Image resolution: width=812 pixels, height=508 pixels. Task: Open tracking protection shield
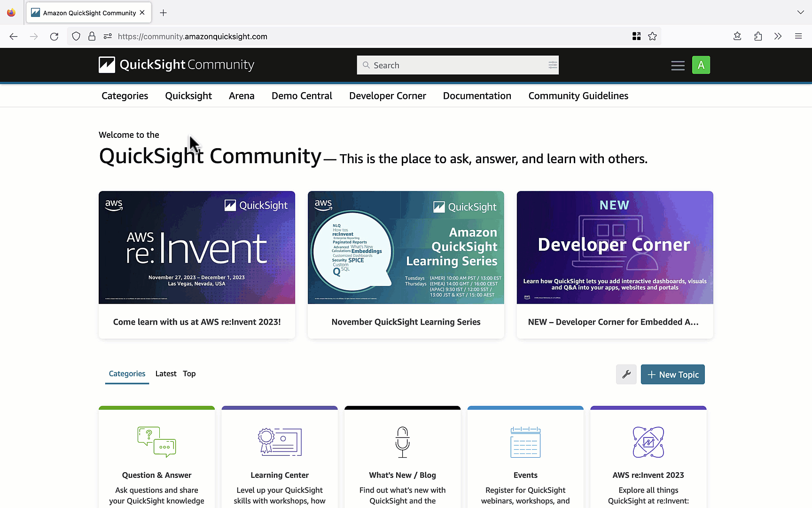[x=76, y=36]
